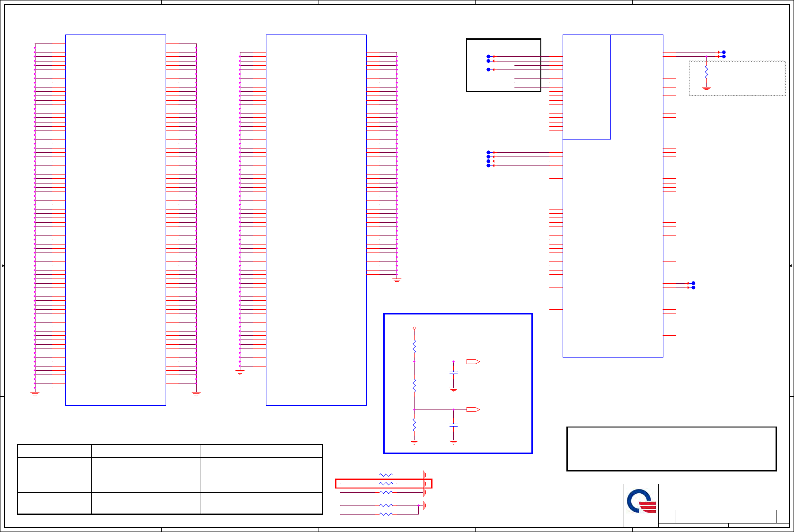Image resolution: width=794 pixels, height=532 pixels.
Task: Select the bottommost resistor in the five-resistor group
Action: click(386, 514)
